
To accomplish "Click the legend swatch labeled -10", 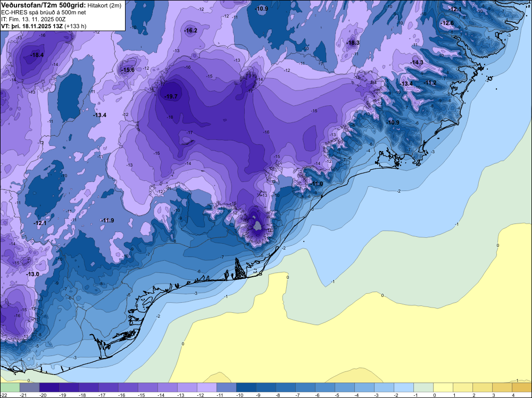I will [x=246, y=387].
